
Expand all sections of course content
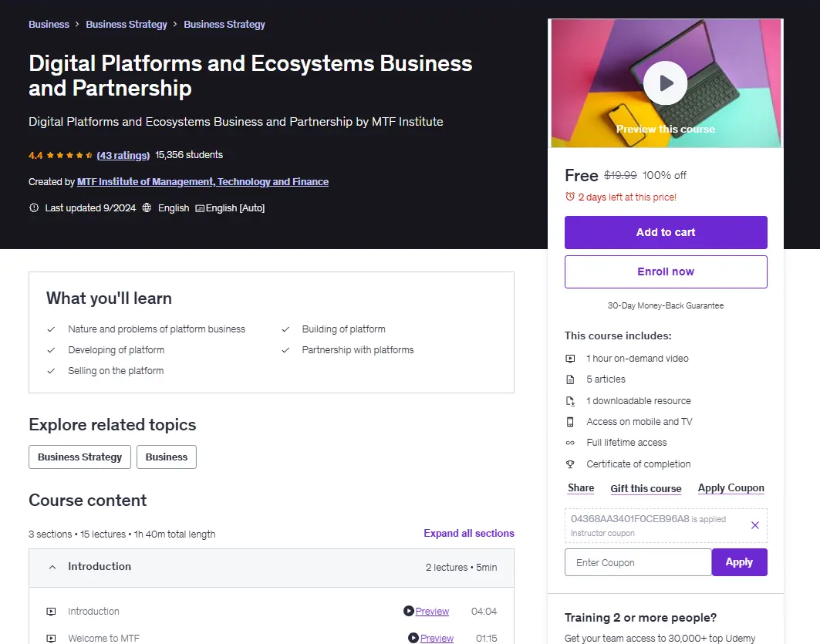(x=468, y=533)
